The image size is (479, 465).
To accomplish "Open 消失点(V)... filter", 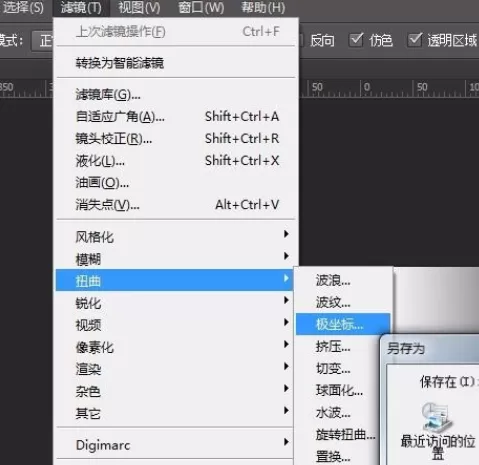I will [176, 205].
